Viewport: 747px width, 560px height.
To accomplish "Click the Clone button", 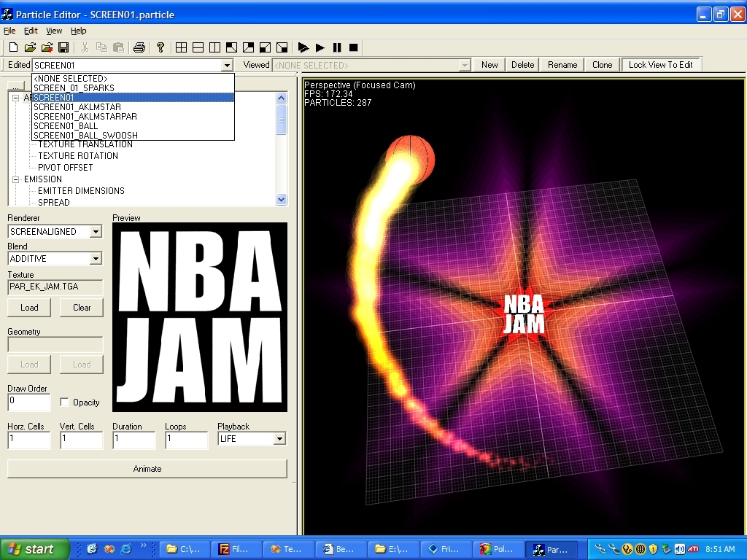I will pos(602,64).
